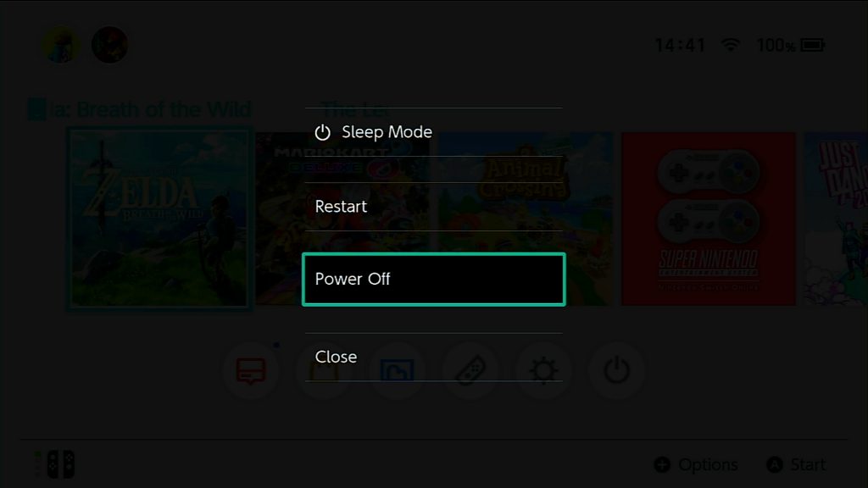868x488 pixels.
Task: Open the Album icon in the dock
Action: point(397,370)
